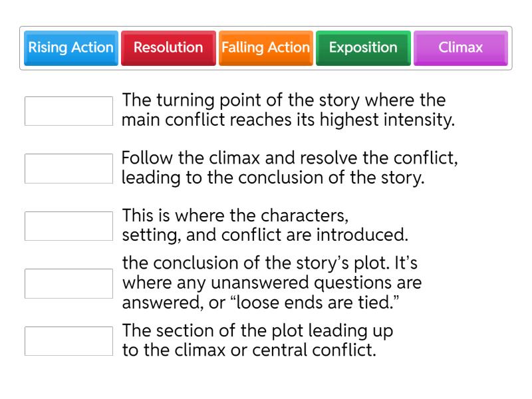Click the definition starting "The turning point"
This screenshot has width=532, height=399.
(x=283, y=110)
